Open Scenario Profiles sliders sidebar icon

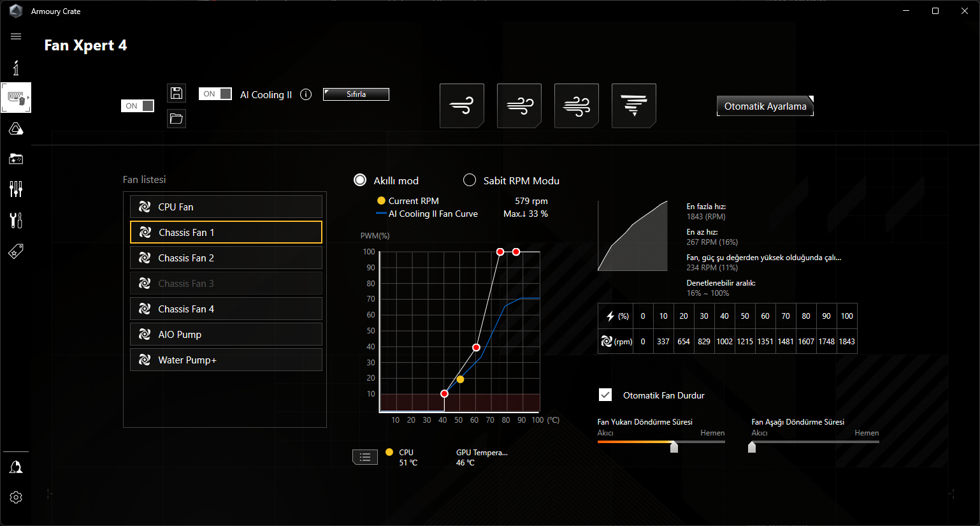pos(16,189)
